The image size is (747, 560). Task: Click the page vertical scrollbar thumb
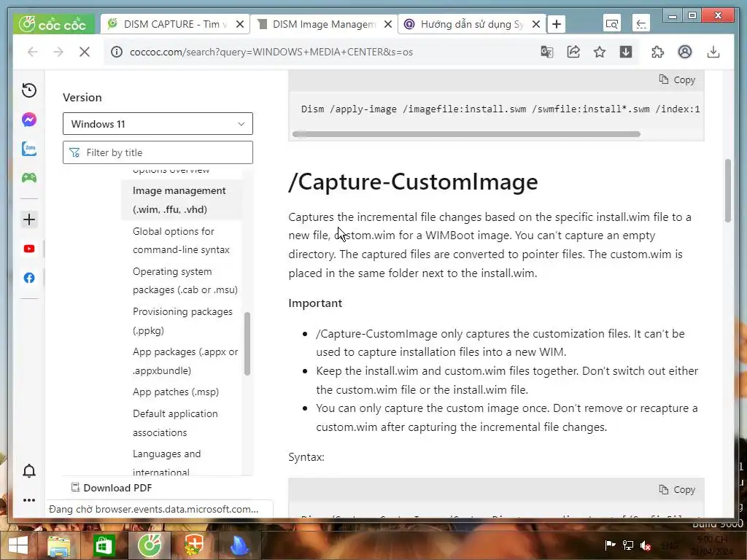point(727,190)
